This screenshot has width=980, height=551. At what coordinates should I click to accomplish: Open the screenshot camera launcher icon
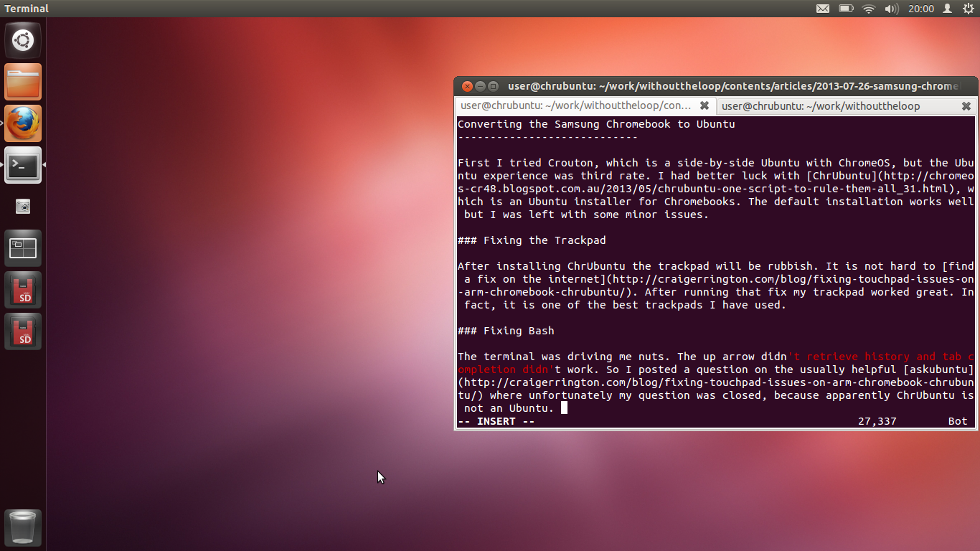[x=23, y=207]
